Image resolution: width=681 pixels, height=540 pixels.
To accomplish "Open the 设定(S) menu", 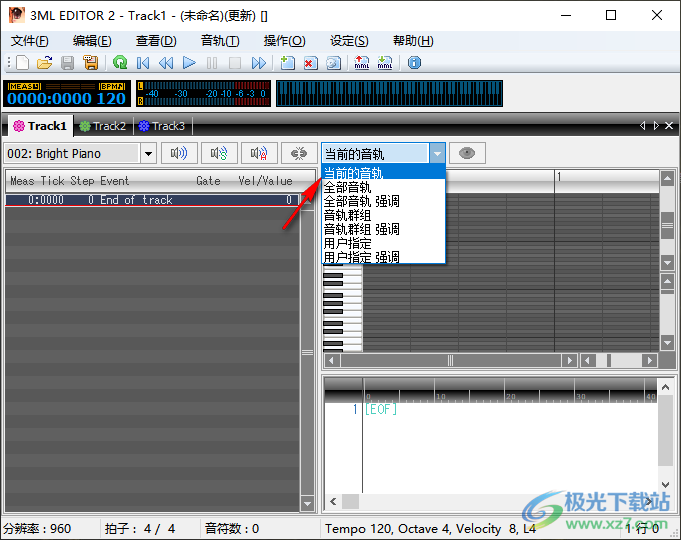I will [x=349, y=41].
